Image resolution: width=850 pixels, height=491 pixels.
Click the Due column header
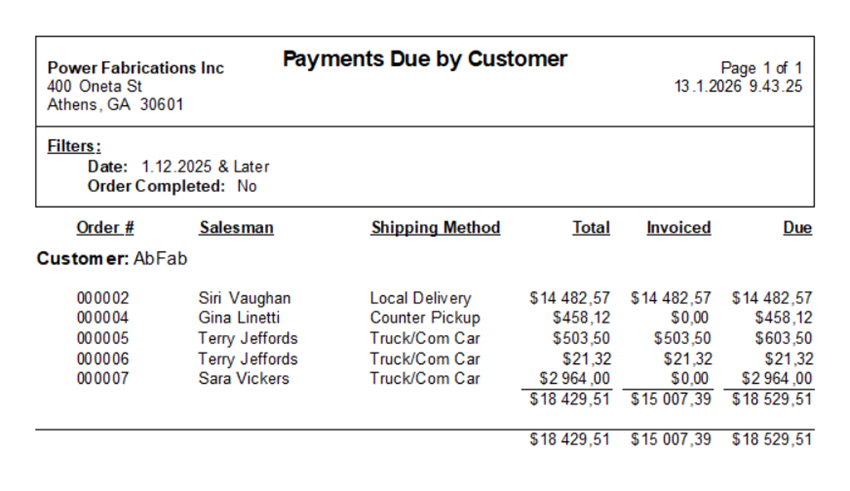pyautogui.click(x=797, y=228)
